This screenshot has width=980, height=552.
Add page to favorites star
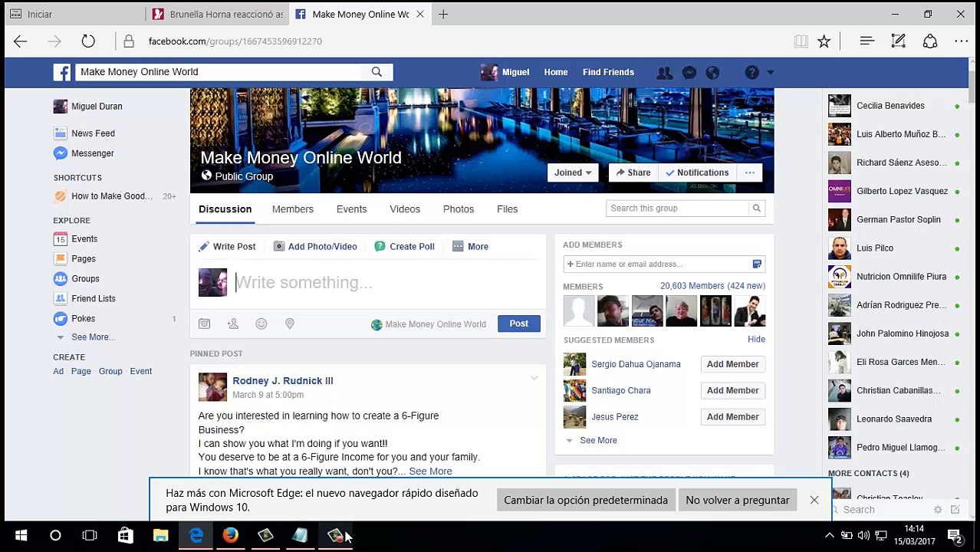[x=824, y=41]
